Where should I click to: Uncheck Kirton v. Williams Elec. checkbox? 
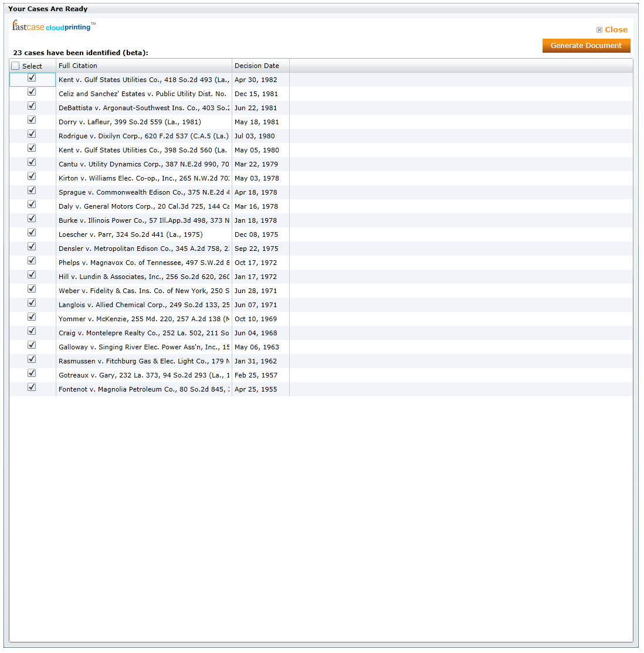click(x=32, y=176)
